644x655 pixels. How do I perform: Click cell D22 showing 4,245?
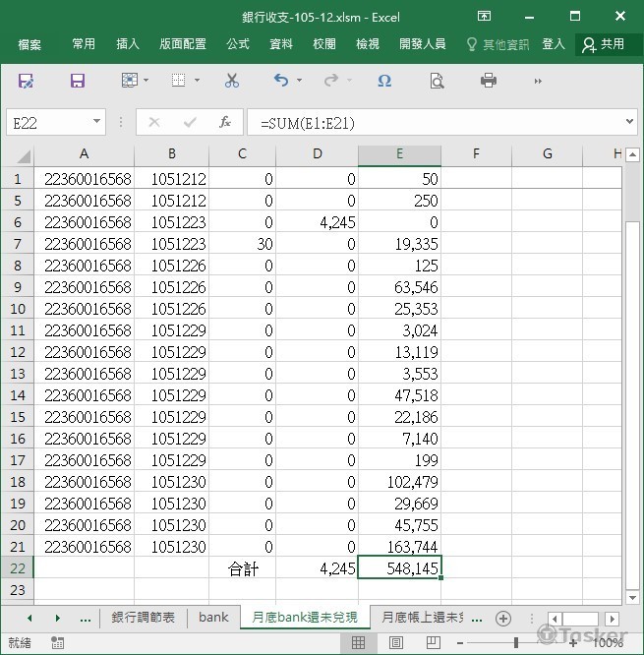(x=317, y=568)
